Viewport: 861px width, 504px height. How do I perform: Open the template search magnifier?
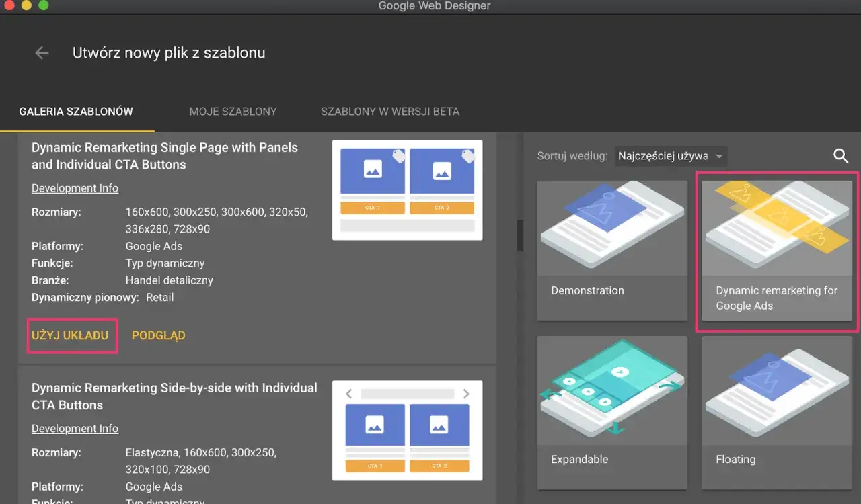[x=841, y=156]
